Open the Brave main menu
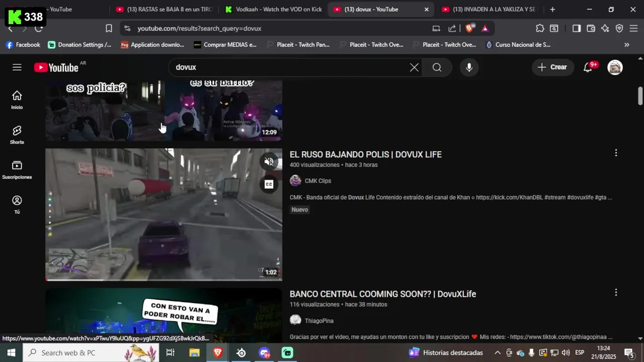The image size is (644, 362). point(633,29)
